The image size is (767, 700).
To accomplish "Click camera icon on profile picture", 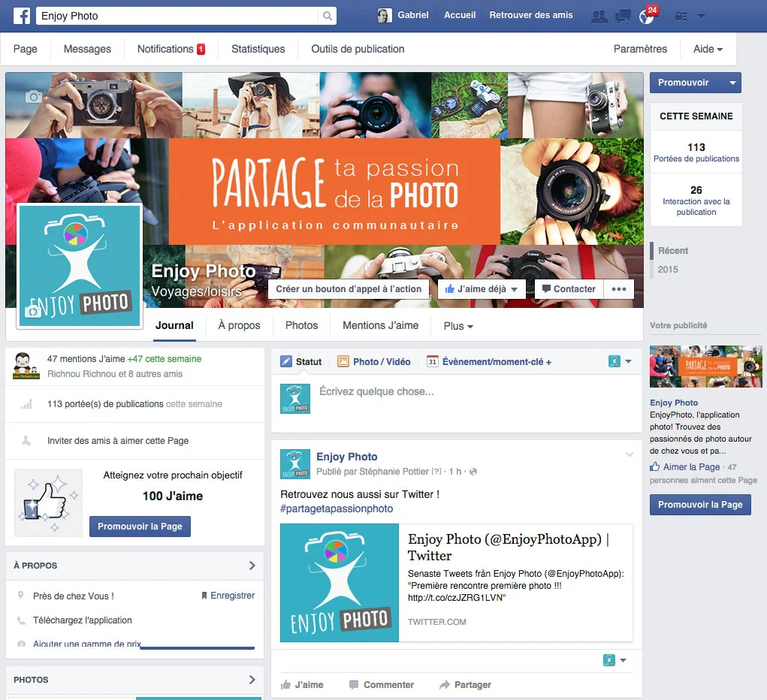I will [33, 311].
